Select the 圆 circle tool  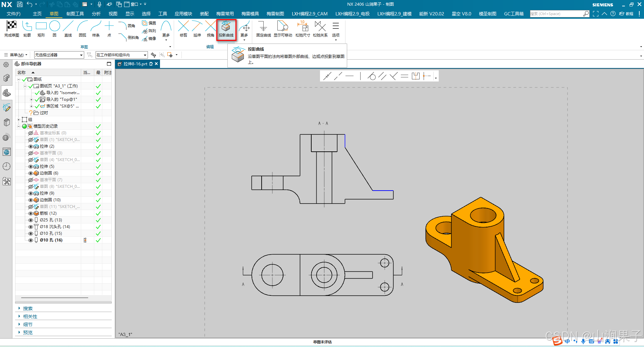[55, 28]
